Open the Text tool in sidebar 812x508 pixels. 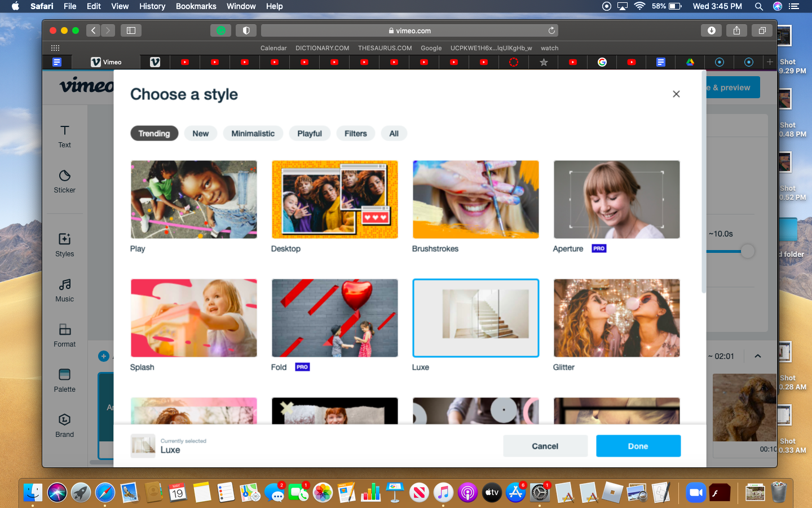click(64, 136)
